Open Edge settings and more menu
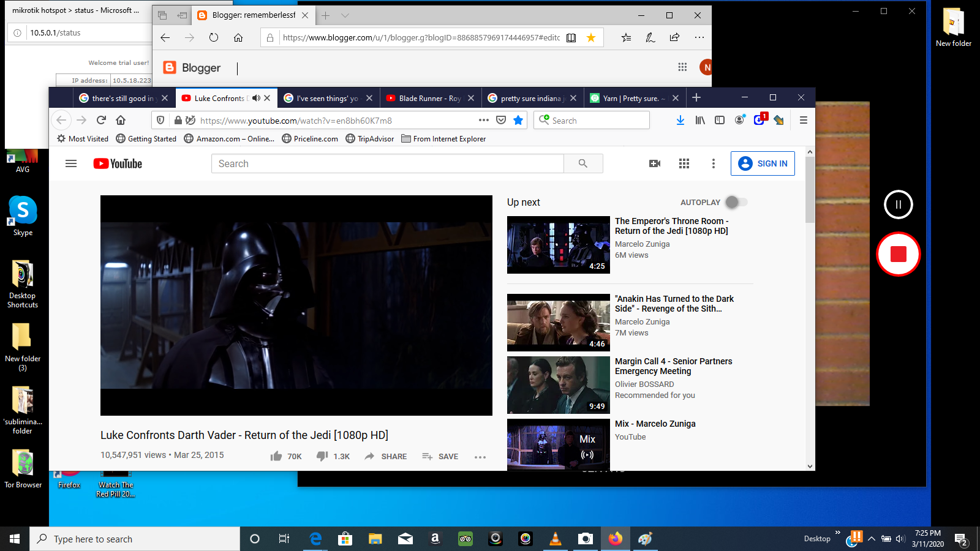980x551 pixels. (699, 37)
